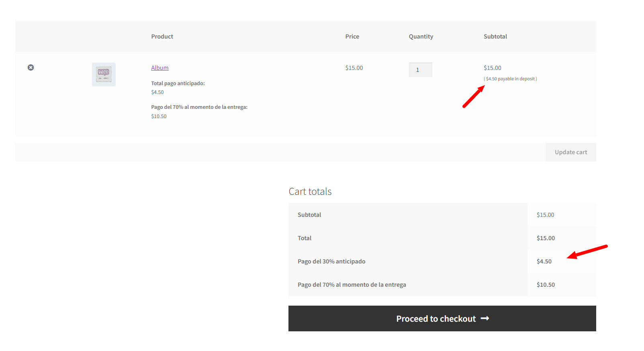Select $10.50 amount in Cart totals
The width and height of the screenshot is (644, 351).
pos(546,285)
